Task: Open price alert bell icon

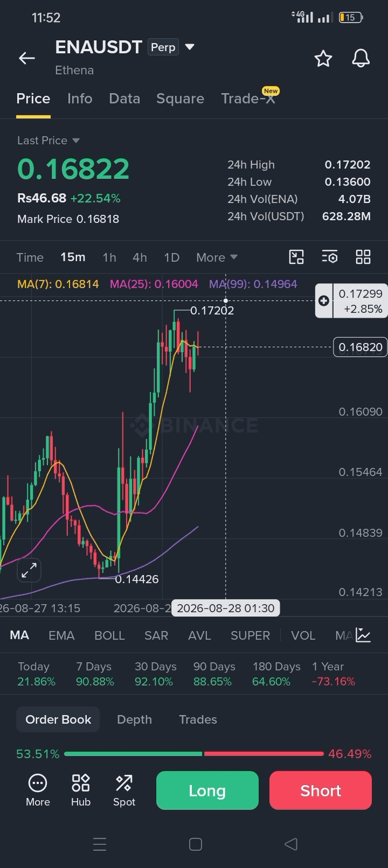Action: [361, 58]
